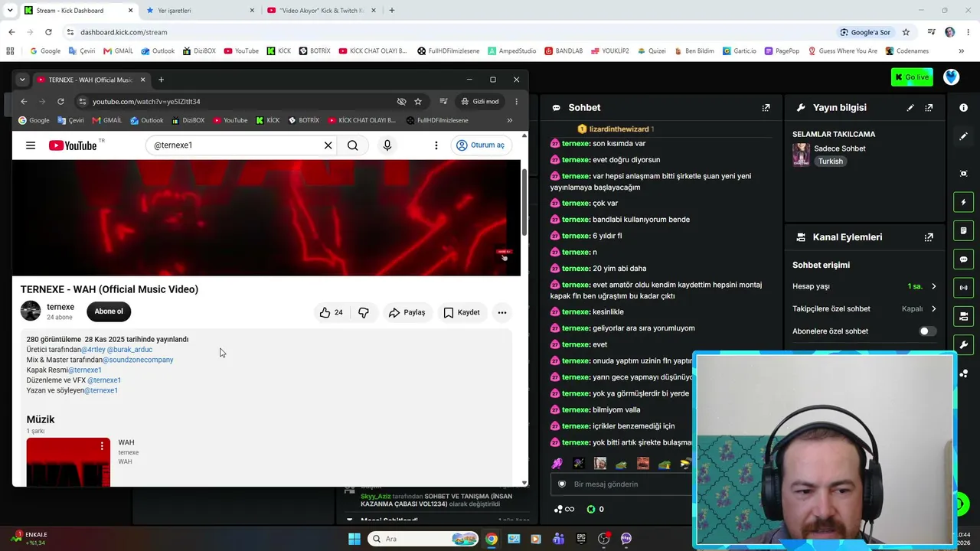Focus the Bir mesaj gönderin chat box

pos(620,484)
